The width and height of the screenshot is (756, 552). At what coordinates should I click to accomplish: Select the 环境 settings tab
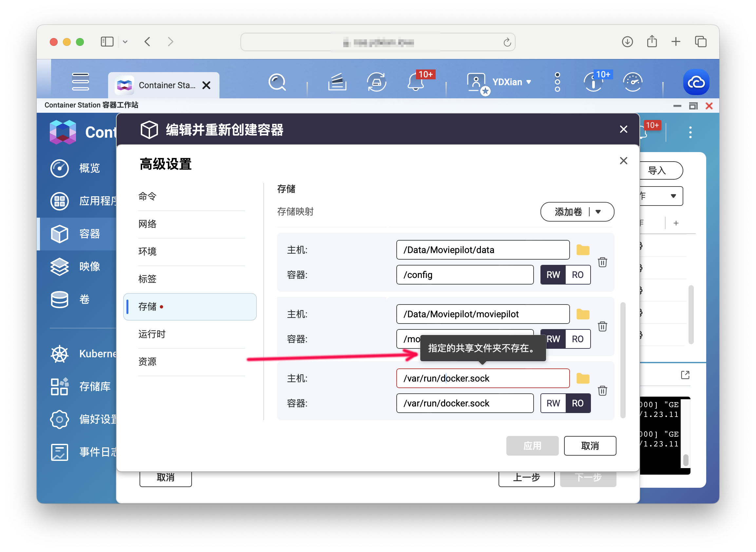tap(191, 252)
